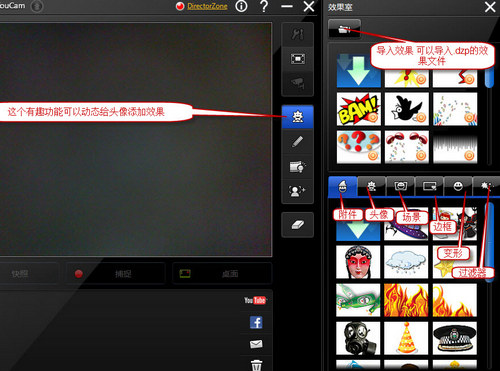Screen dimensions: 500x371
Task: Choose the red question marks effect
Action: coord(358,147)
